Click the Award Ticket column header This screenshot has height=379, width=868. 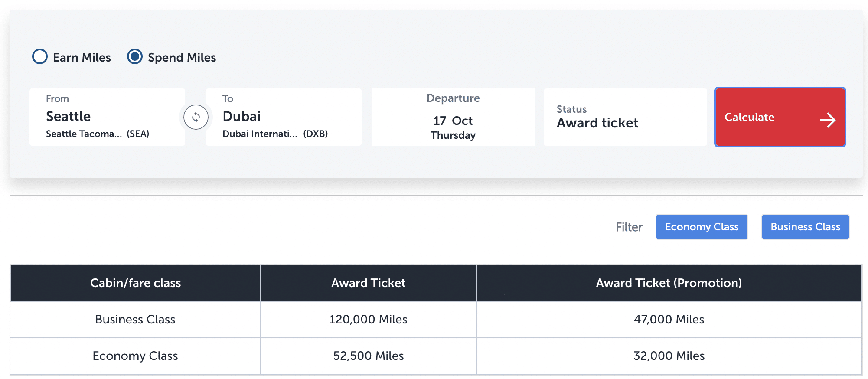coord(369,283)
